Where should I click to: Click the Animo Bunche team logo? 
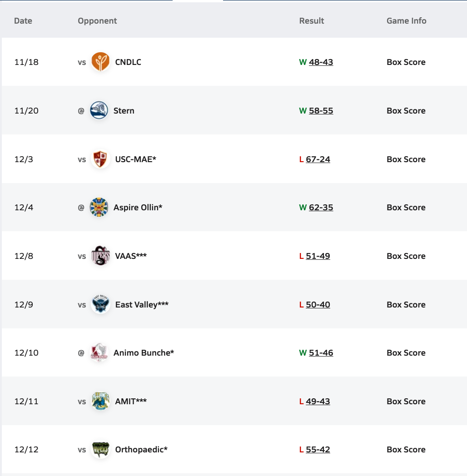(x=99, y=352)
